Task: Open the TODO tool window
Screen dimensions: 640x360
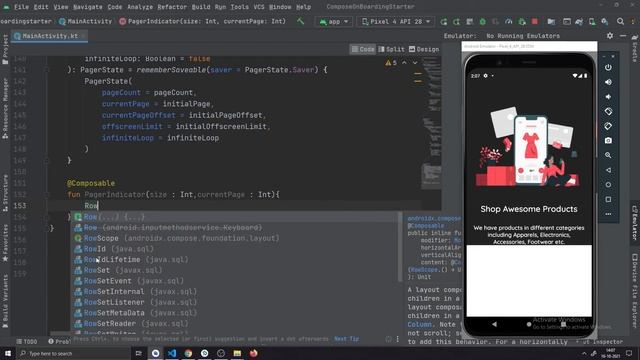Action: click(27, 341)
